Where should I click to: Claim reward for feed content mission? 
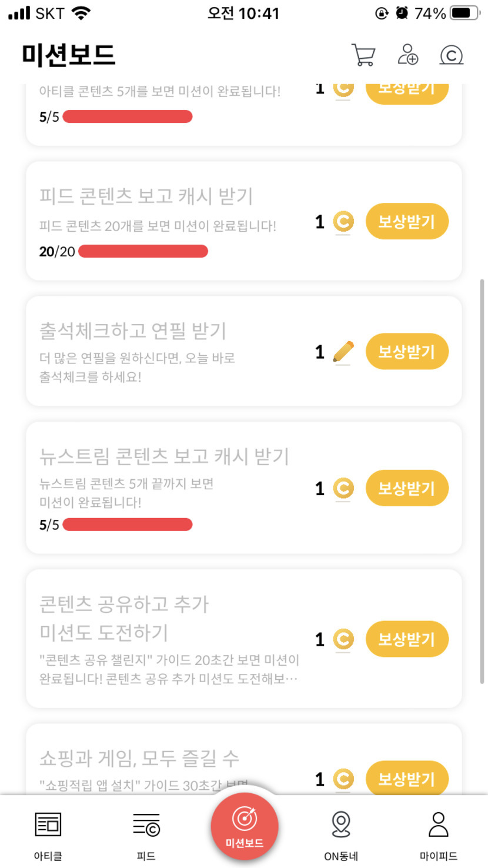click(x=407, y=222)
